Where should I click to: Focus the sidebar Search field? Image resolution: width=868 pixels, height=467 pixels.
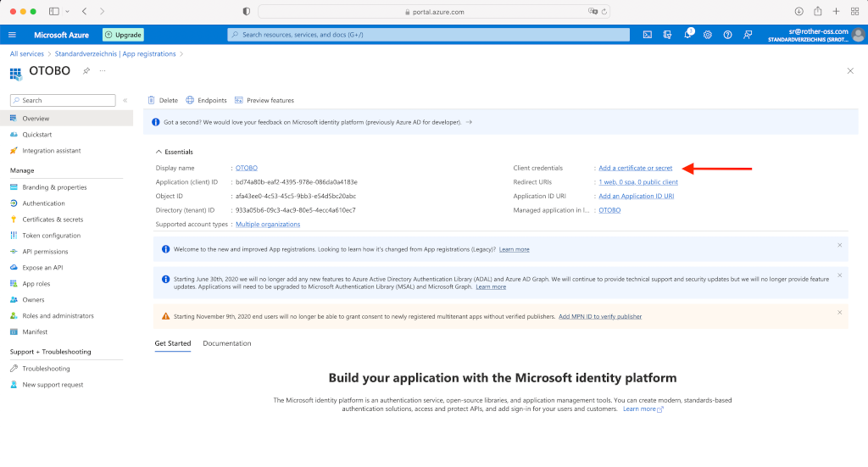point(63,100)
